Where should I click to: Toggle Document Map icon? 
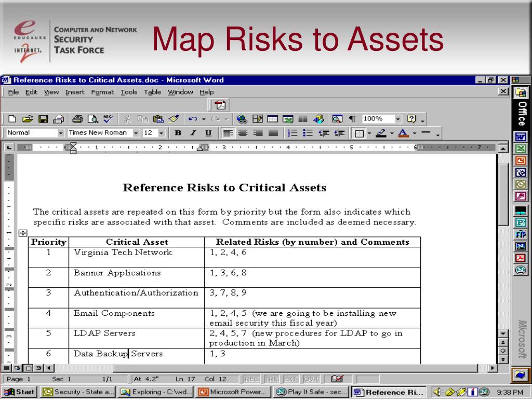pyautogui.click(x=337, y=119)
